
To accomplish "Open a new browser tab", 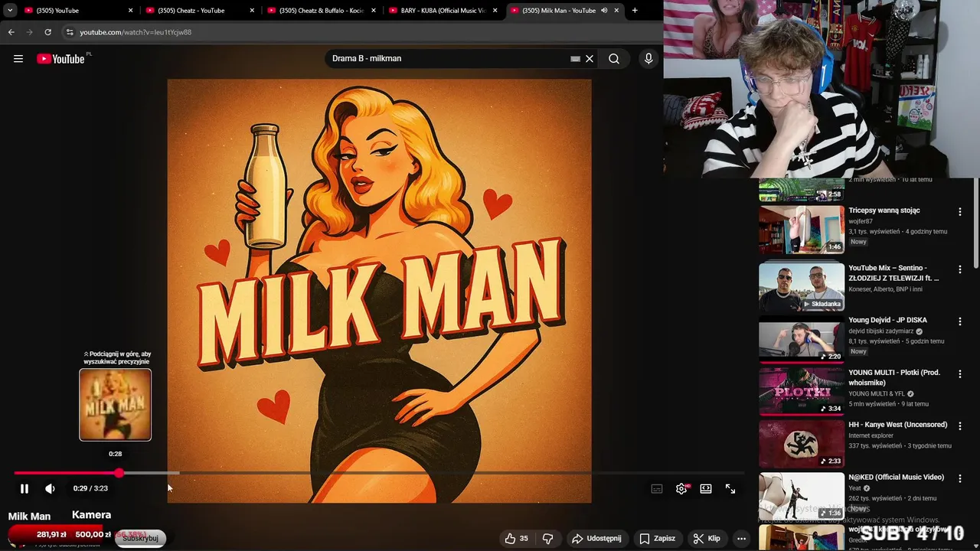I will tap(635, 11).
